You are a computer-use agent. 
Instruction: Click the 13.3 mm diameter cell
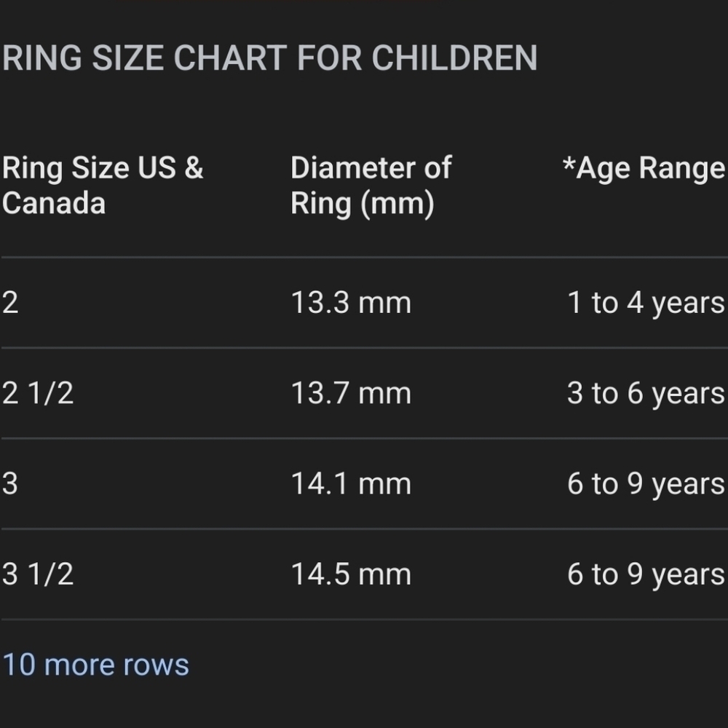(x=351, y=303)
